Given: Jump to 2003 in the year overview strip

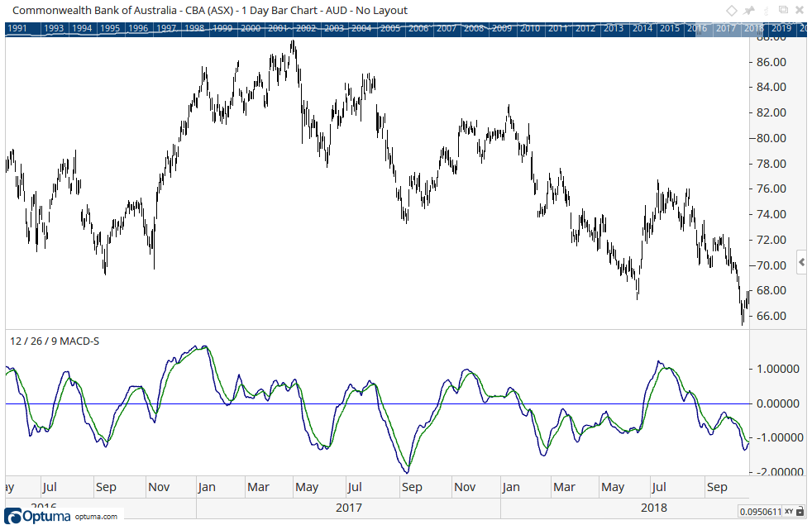Looking at the screenshot, I should coord(334,28).
